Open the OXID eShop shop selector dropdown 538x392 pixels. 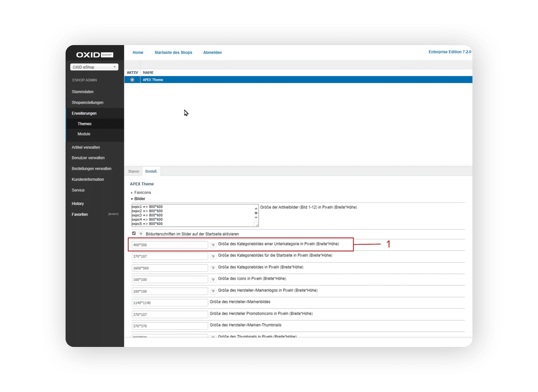(94, 67)
